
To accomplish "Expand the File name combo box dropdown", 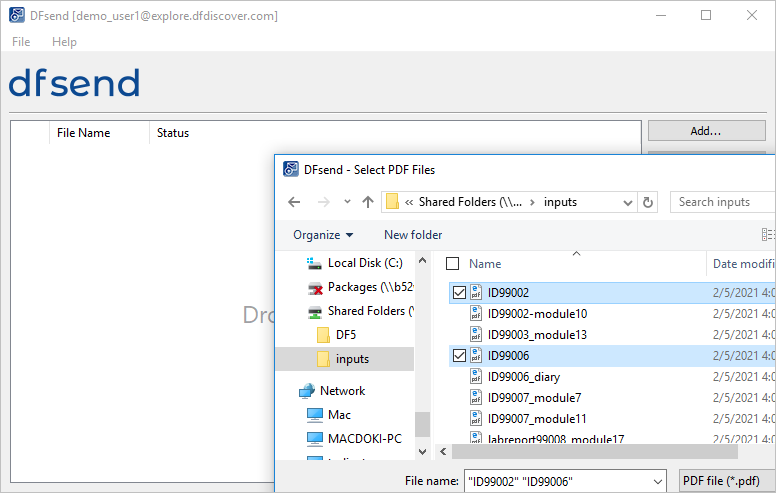I will pos(657,481).
